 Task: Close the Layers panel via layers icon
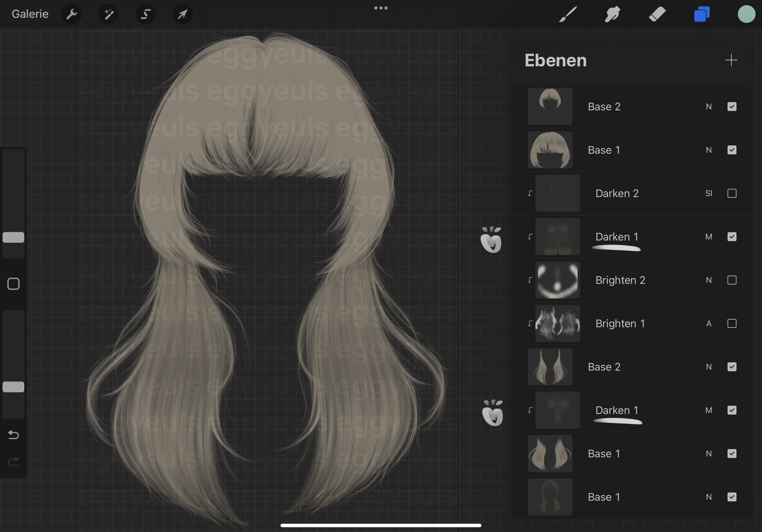click(x=702, y=14)
